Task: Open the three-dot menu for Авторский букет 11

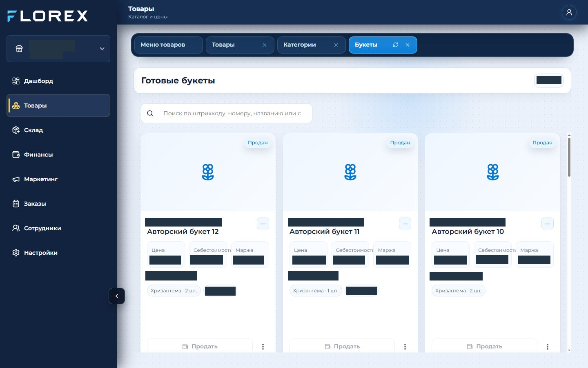Action: click(405, 347)
